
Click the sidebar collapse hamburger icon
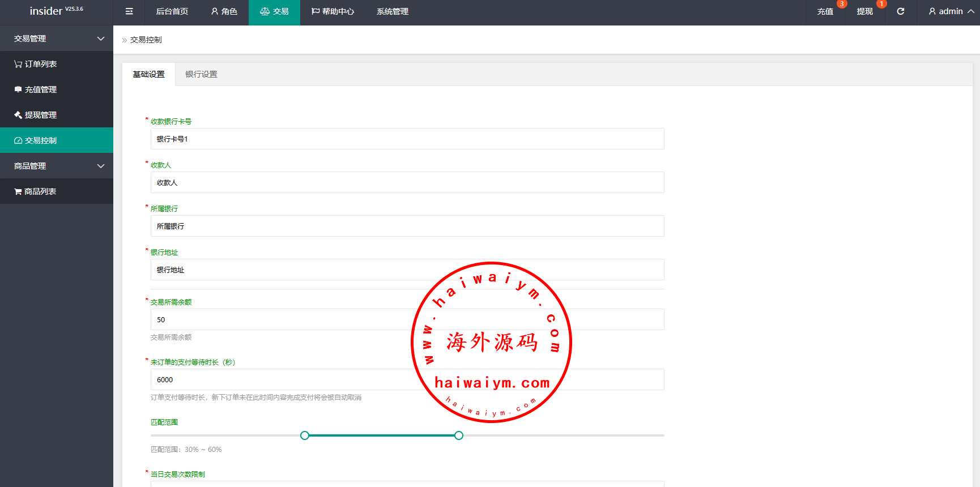pyautogui.click(x=129, y=11)
